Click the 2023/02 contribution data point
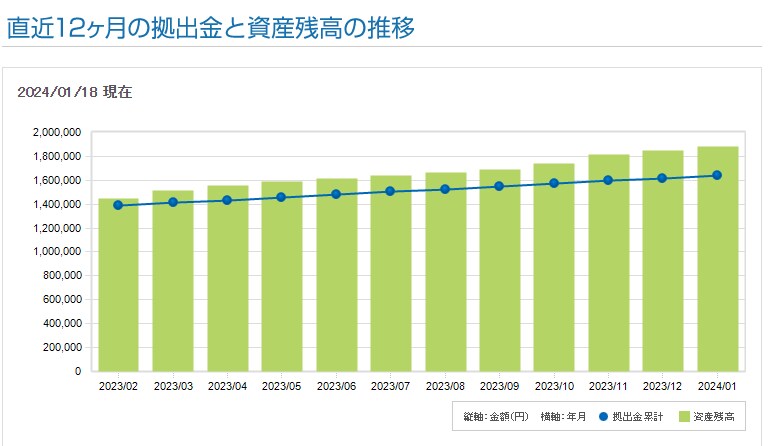768x446 pixels. (118, 205)
